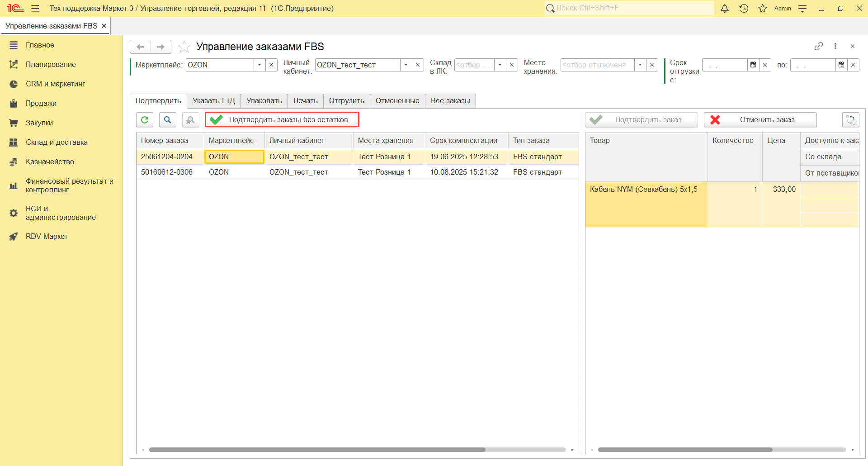Open notifications bell icon
This screenshot has height=466, width=868.
coord(725,8)
